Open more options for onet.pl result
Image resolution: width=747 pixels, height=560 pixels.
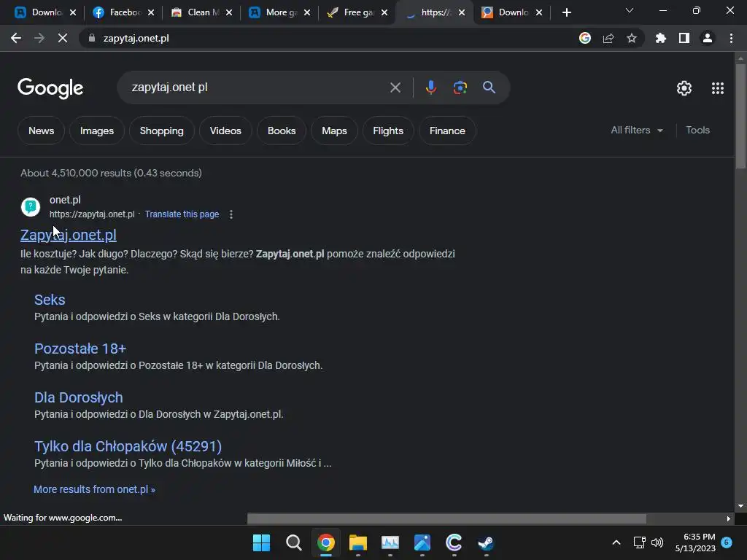click(x=231, y=214)
